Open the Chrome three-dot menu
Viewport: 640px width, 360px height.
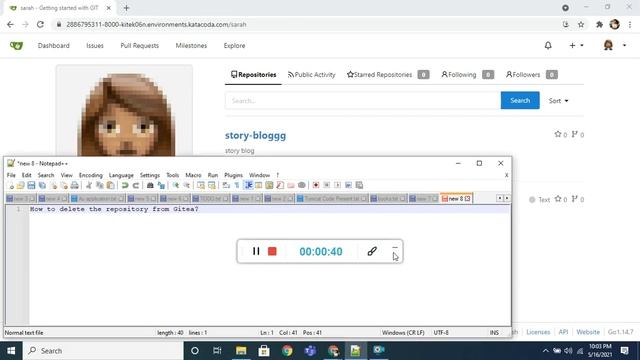[x=630, y=24]
